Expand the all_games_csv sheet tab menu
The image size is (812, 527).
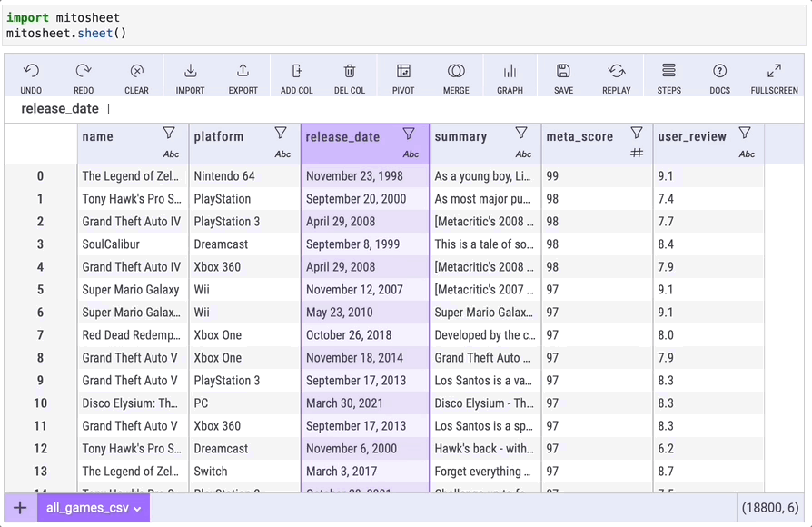click(x=138, y=509)
